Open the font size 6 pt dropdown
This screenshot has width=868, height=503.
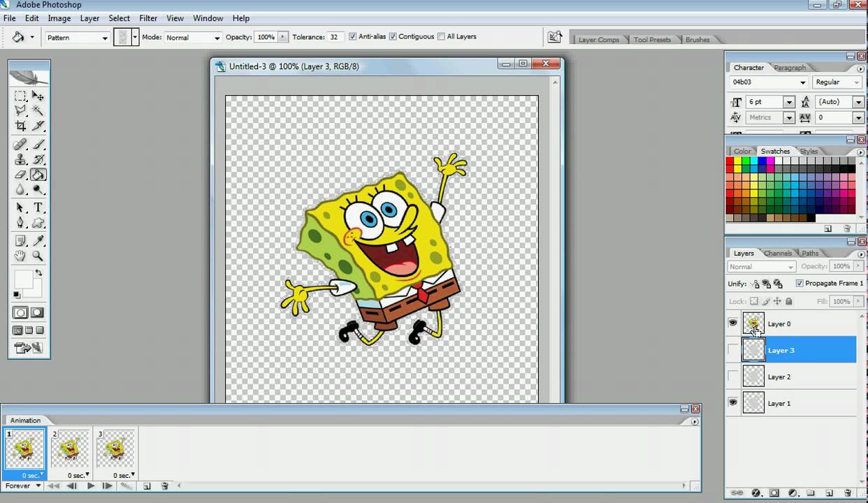(789, 102)
